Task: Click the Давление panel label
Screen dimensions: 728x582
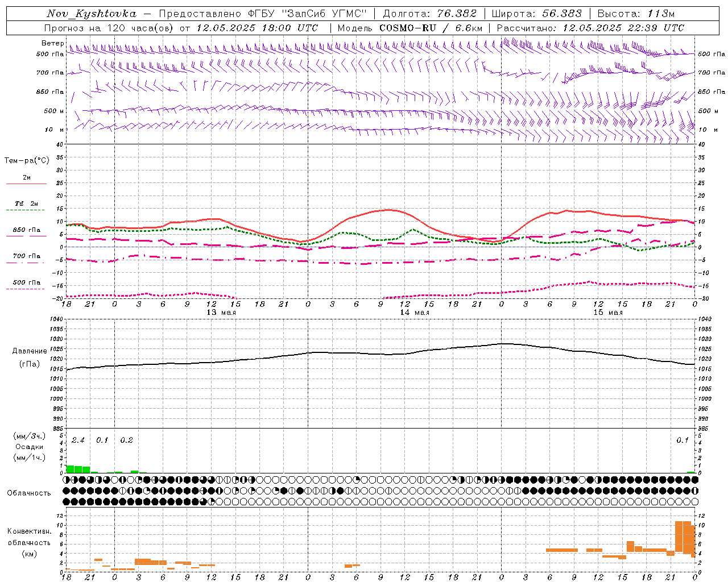Action: click(30, 351)
